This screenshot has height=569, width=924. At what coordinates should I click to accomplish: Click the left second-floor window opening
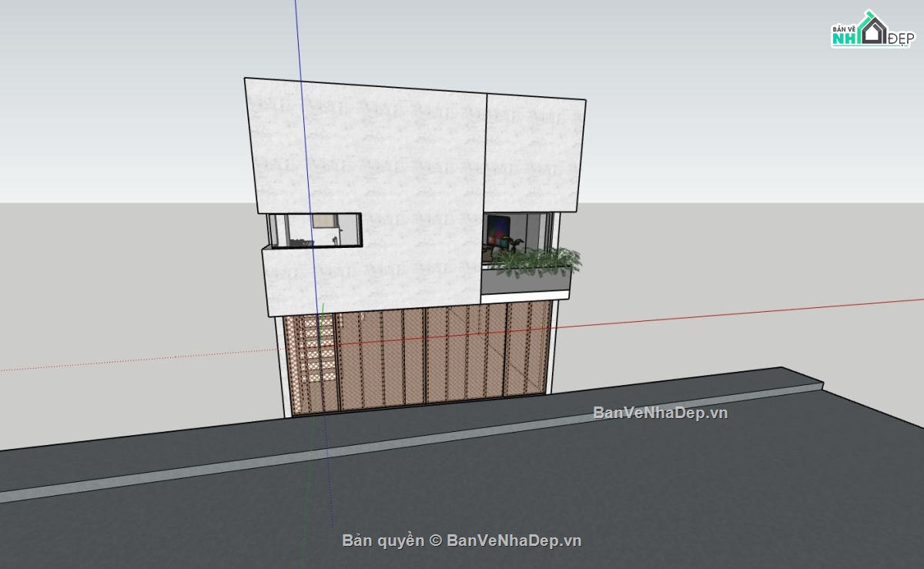click(x=314, y=230)
